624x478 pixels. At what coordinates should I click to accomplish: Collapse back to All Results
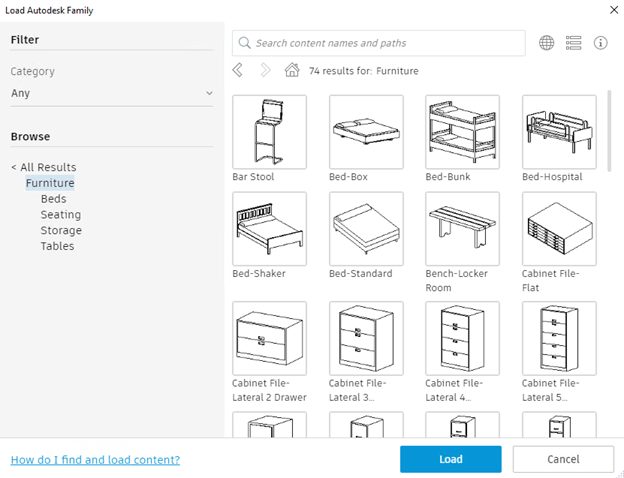coord(43,167)
